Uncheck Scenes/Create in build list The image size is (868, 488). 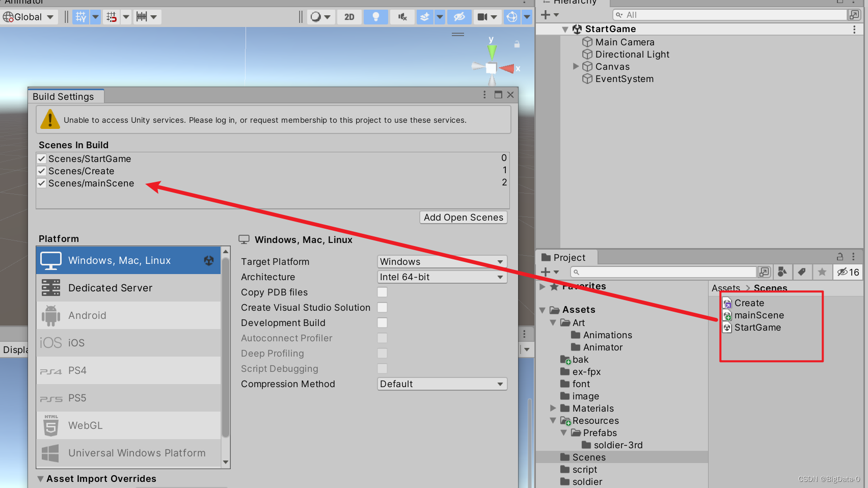point(42,171)
